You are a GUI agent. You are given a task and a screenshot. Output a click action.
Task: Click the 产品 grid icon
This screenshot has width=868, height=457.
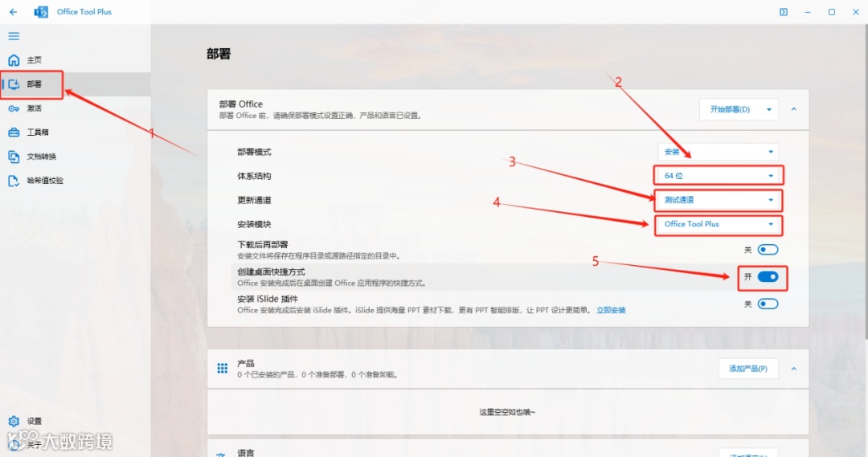click(x=223, y=369)
